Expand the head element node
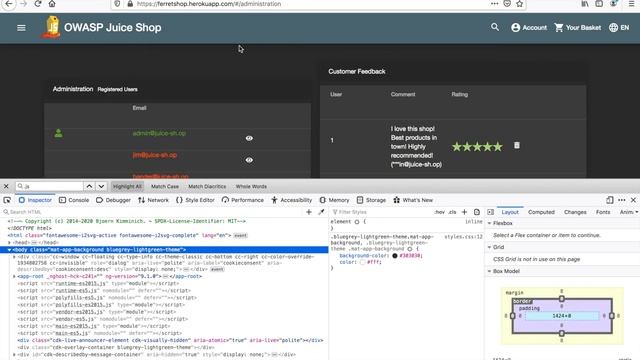 pos(9,242)
